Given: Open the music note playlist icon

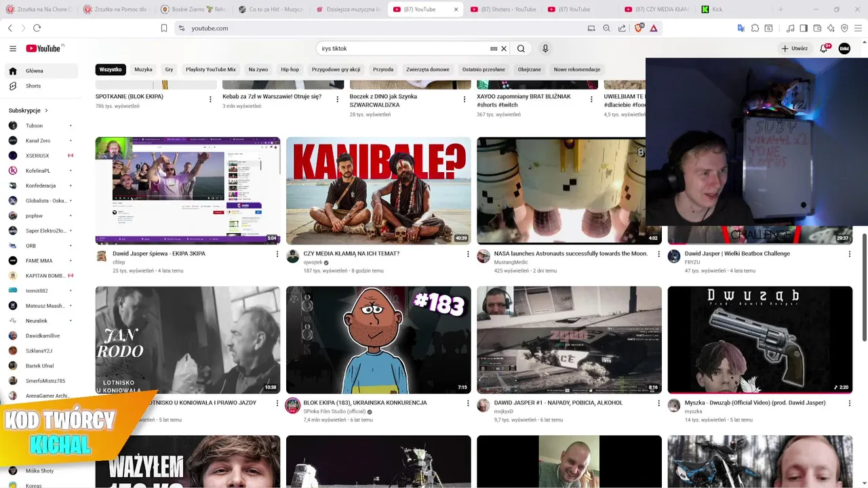Looking at the screenshot, I should (x=790, y=28).
